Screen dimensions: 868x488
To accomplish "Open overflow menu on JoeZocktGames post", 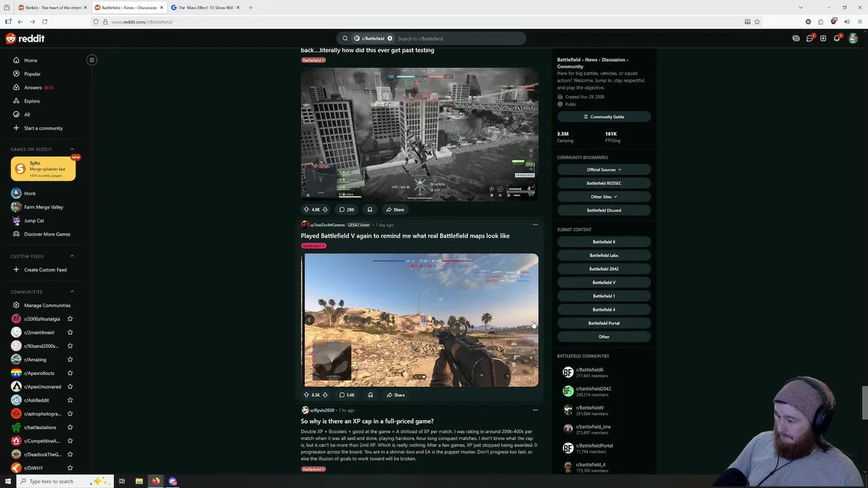I will 535,225.
